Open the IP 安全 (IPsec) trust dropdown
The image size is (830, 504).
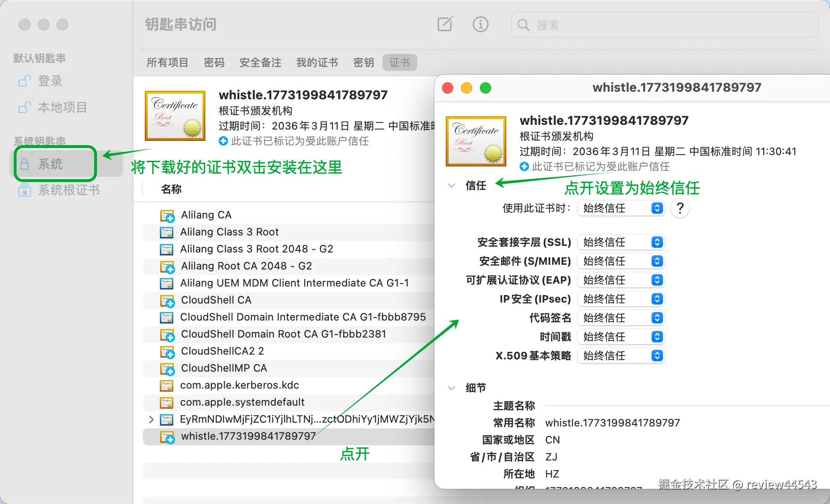[621, 299]
